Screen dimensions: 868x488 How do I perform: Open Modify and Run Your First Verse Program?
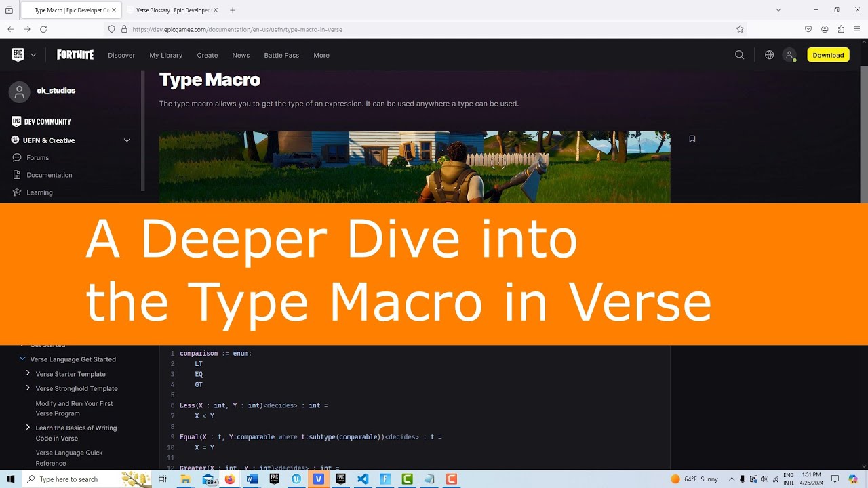point(74,408)
